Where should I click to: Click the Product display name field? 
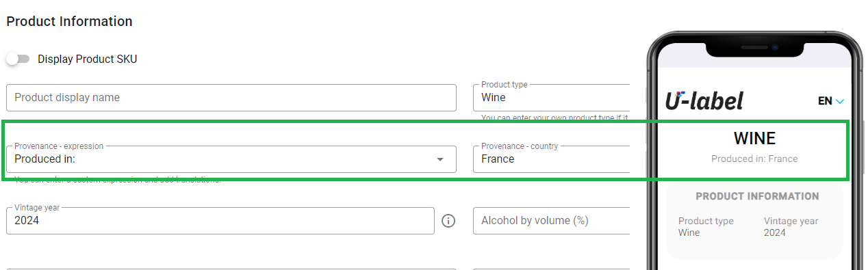click(x=231, y=98)
